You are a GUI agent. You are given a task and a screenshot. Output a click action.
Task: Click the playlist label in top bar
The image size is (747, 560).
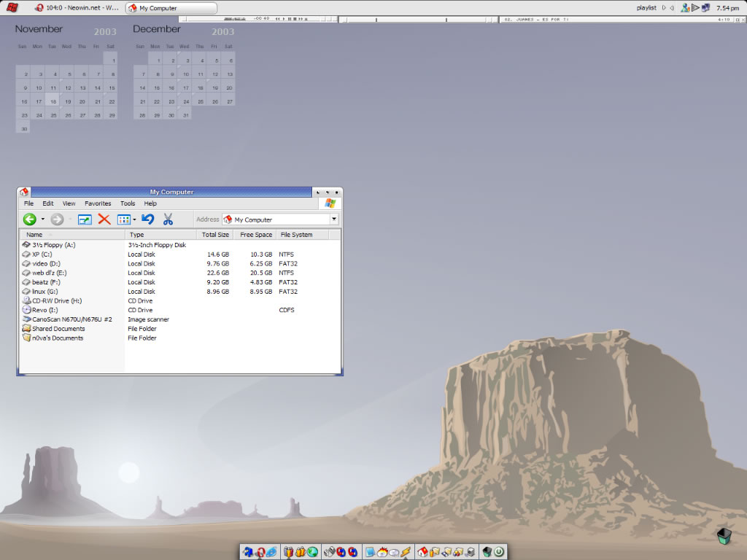click(646, 8)
